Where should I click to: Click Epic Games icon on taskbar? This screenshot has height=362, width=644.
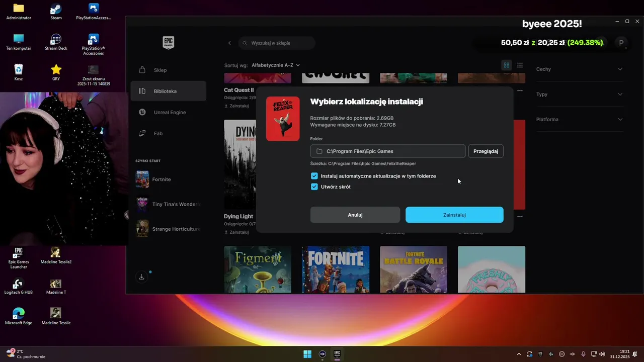coord(337,354)
